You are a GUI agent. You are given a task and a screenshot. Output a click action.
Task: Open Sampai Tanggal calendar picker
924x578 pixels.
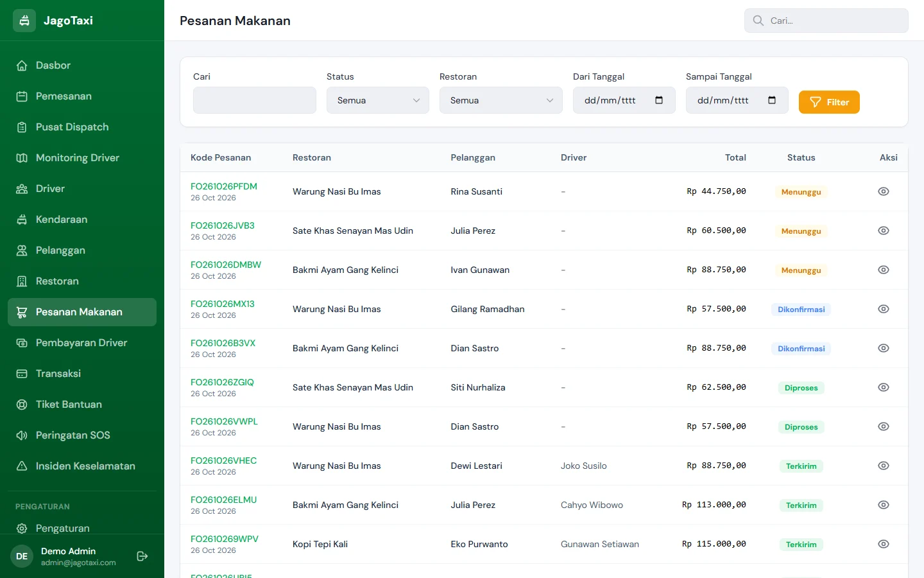[772, 100]
